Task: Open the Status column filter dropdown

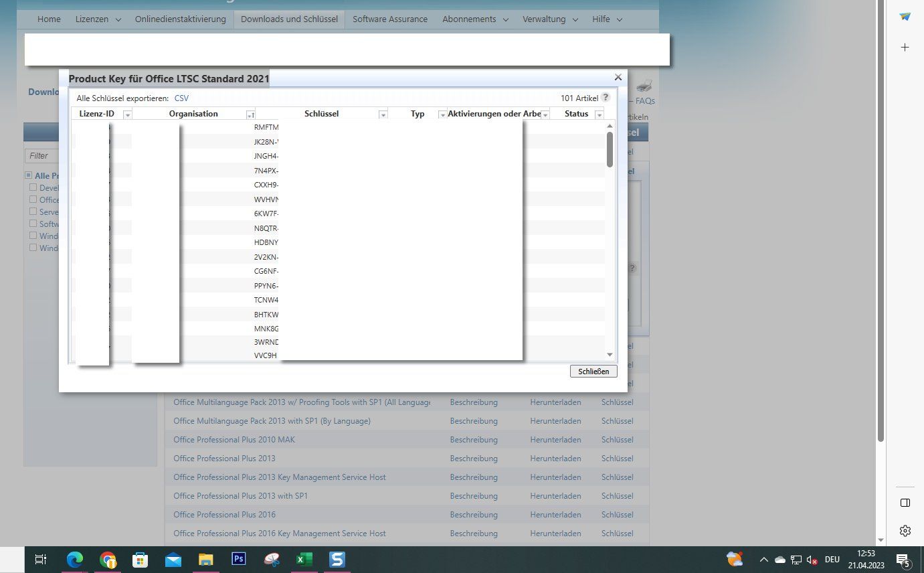Action: coord(599,115)
